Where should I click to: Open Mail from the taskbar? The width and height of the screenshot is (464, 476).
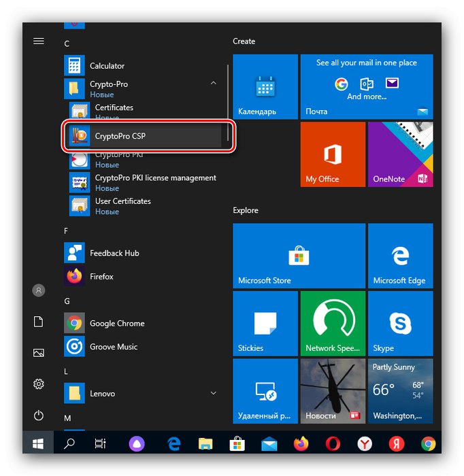click(x=269, y=443)
